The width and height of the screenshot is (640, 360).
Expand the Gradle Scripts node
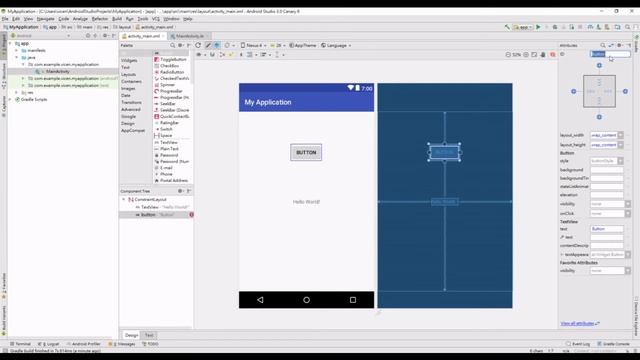(10, 100)
